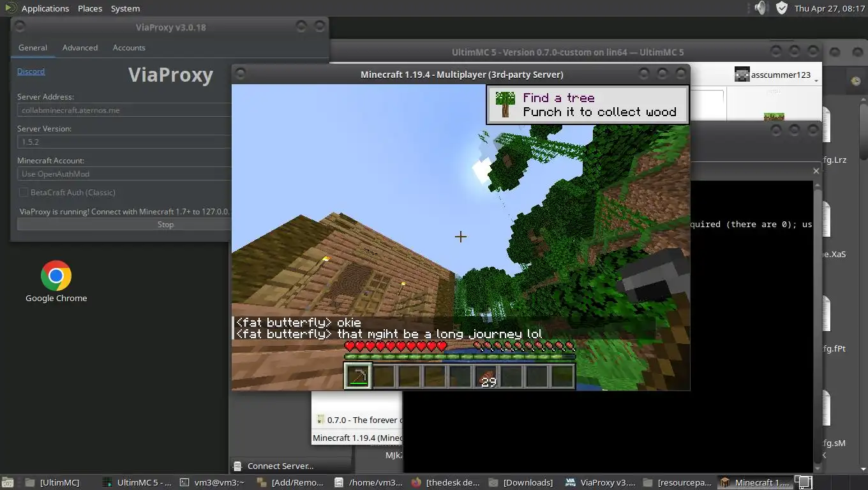
Task: Switch to ViaProxy Advanced tab
Action: tap(80, 48)
